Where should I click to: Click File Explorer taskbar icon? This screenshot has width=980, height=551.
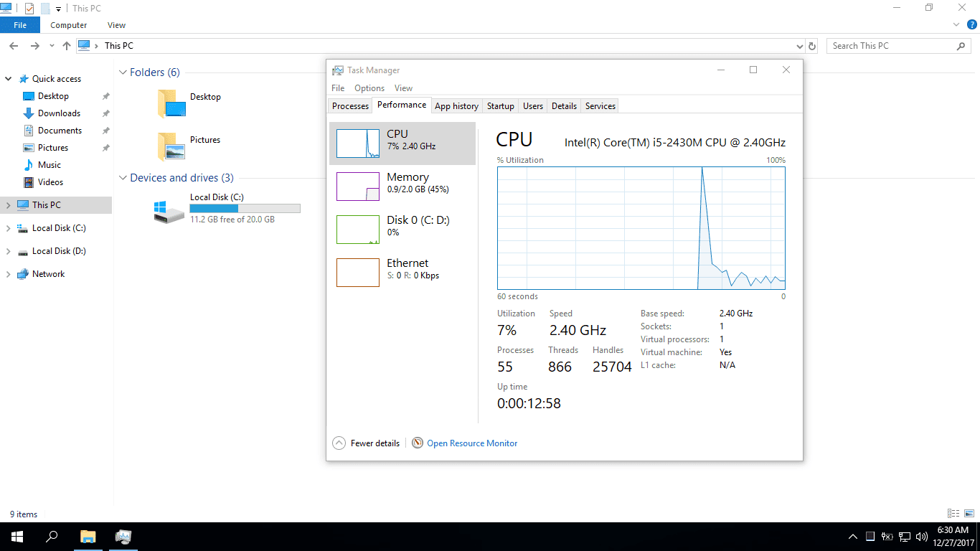(88, 537)
